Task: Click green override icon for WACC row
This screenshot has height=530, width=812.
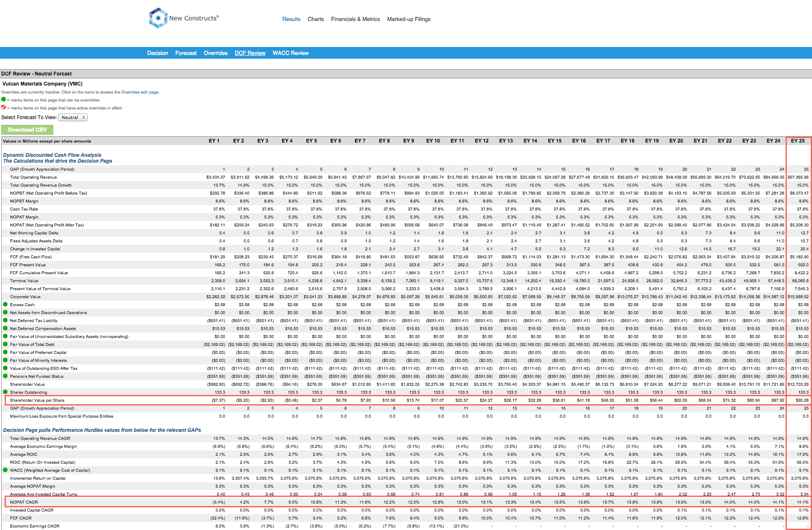Action: (x=5, y=470)
